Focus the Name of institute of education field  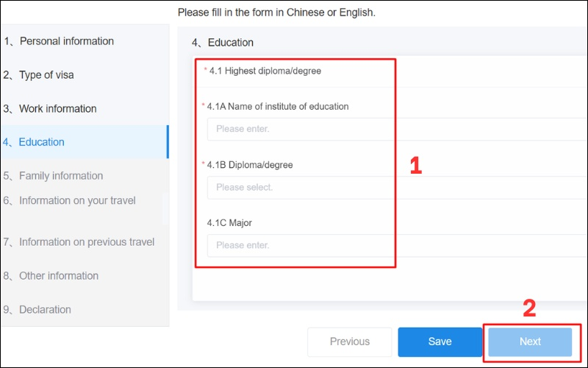point(397,129)
